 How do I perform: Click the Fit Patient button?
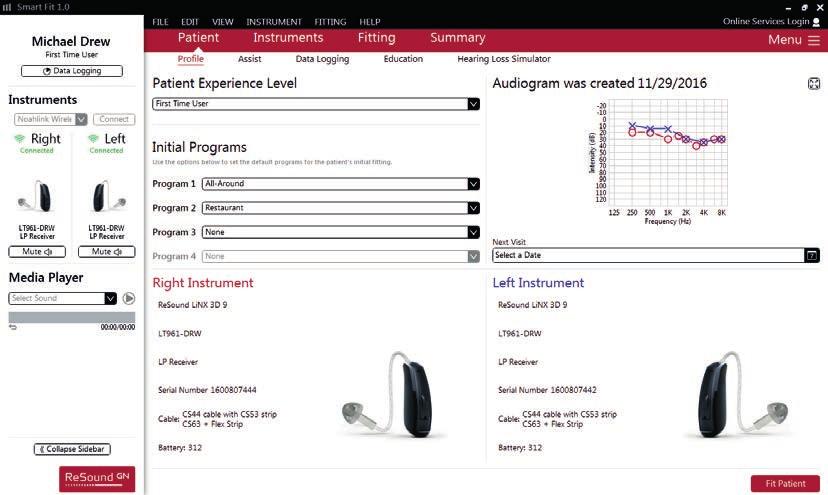(x=785, y=483)
